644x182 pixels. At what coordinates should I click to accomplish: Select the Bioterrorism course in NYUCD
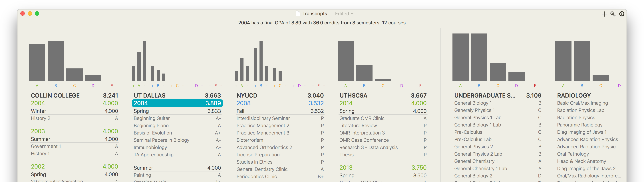point(280,140)
